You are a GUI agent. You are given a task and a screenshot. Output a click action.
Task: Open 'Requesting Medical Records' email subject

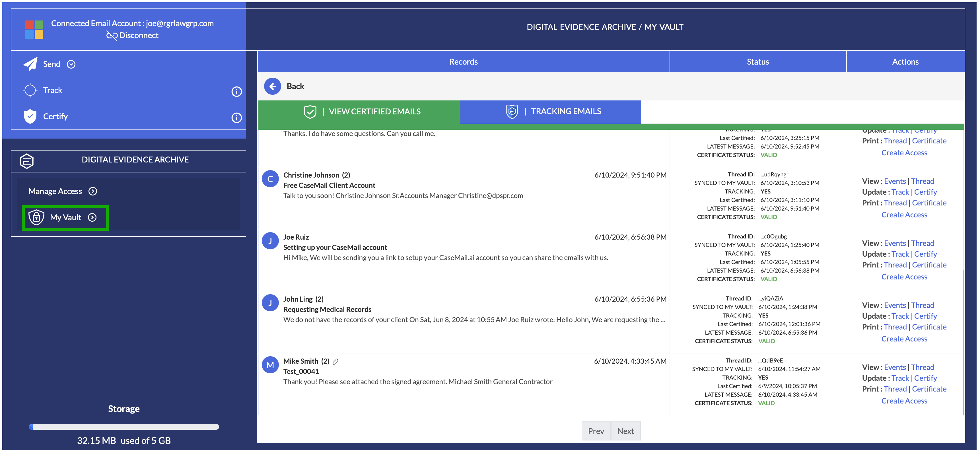point(327,309)
